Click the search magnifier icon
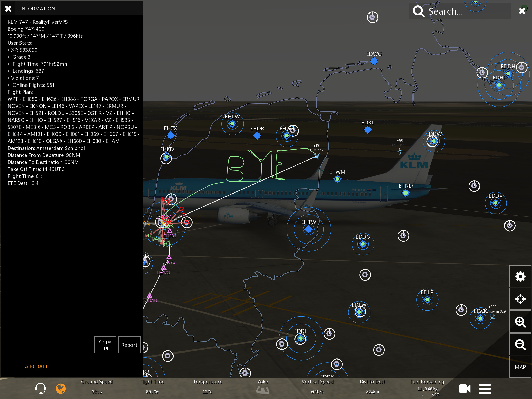 tap(418, 11)
